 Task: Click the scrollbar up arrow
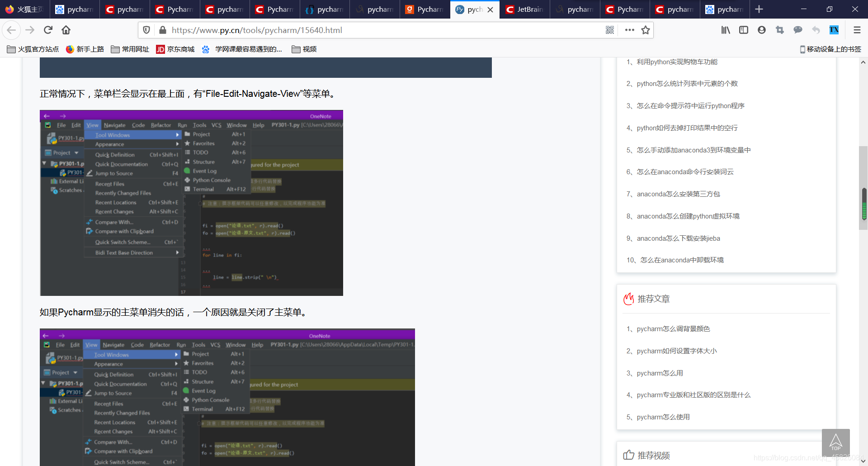pos(863,62)
